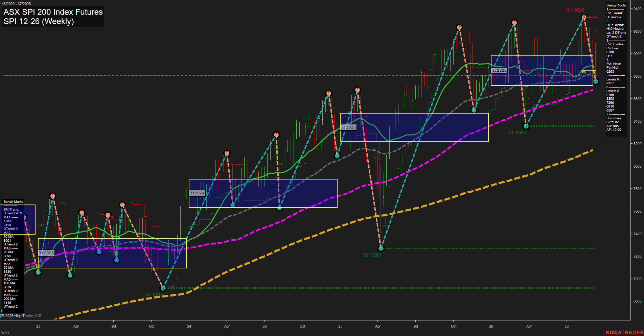Click the Pvt. Trend: entry in Swing Pivots
This screenshot has height=336, width=644.
(x=614, y=13)
